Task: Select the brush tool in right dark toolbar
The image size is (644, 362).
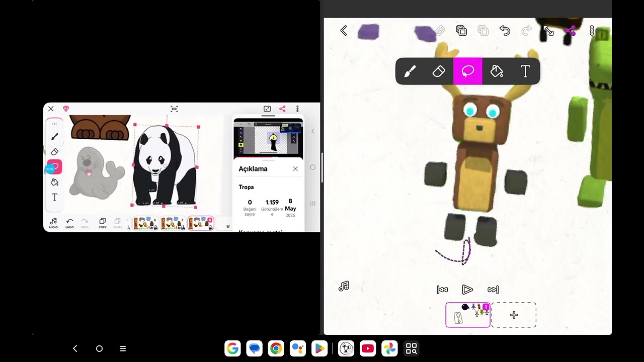Action: click(x=410, y=71)
